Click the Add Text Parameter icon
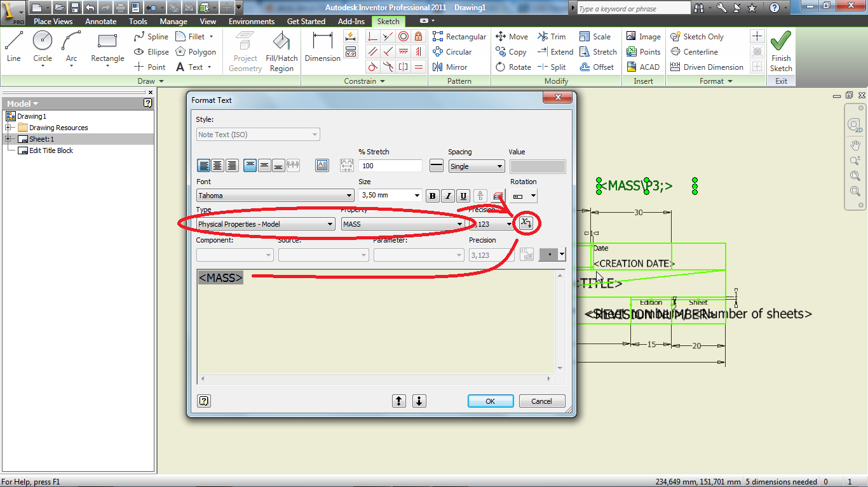 tap(526, 223)
